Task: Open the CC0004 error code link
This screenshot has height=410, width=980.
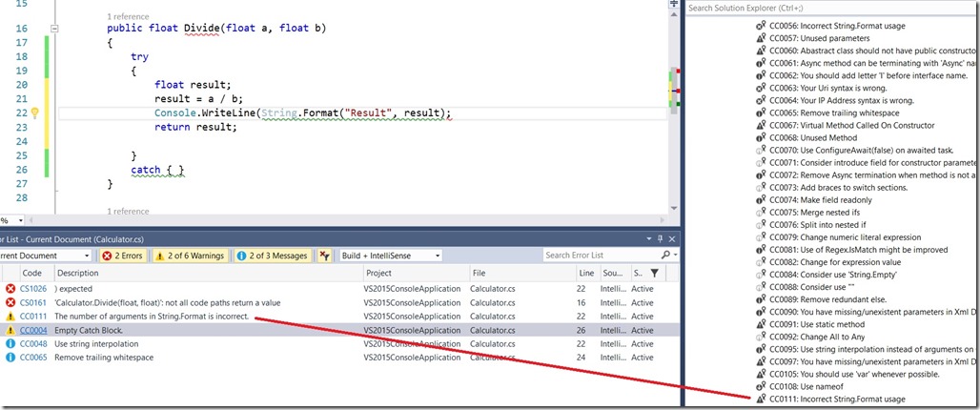Action: [x=31, y=330]
